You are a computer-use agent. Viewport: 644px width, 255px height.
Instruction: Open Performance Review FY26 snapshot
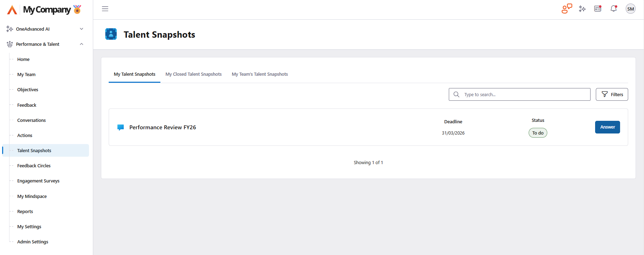pos(162,127)
